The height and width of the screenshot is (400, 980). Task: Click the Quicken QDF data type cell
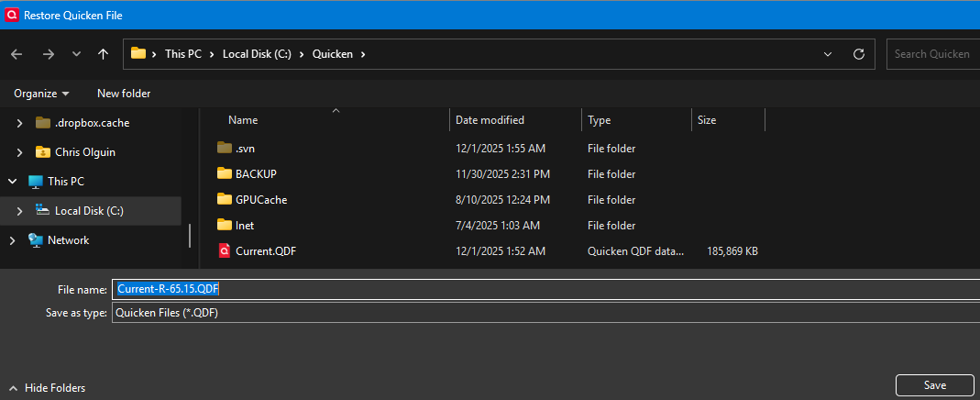point(635,251)
